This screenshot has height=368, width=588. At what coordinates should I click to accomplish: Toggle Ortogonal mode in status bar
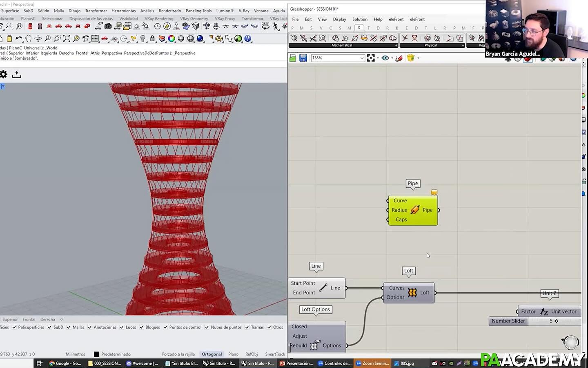[212, 354]
